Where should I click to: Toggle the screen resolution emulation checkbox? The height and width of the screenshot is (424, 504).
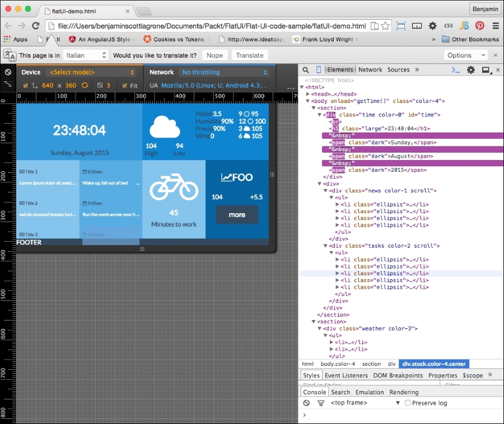[26, 86]
